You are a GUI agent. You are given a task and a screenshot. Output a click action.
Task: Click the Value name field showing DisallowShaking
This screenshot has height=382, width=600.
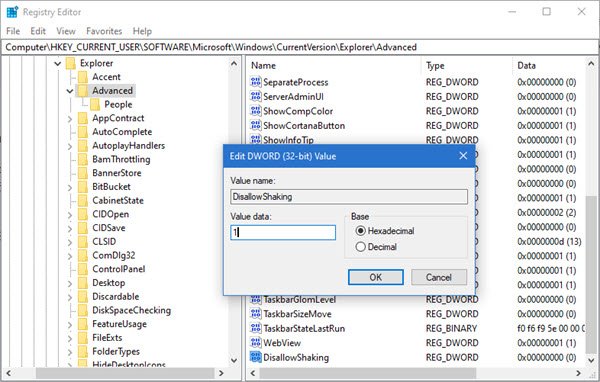pyautogui.click(x=349, y=196)
